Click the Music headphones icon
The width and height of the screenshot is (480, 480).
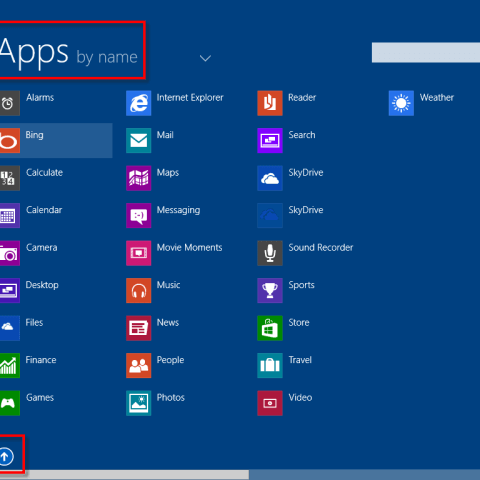pyautogui.click(x=138, y=290)
